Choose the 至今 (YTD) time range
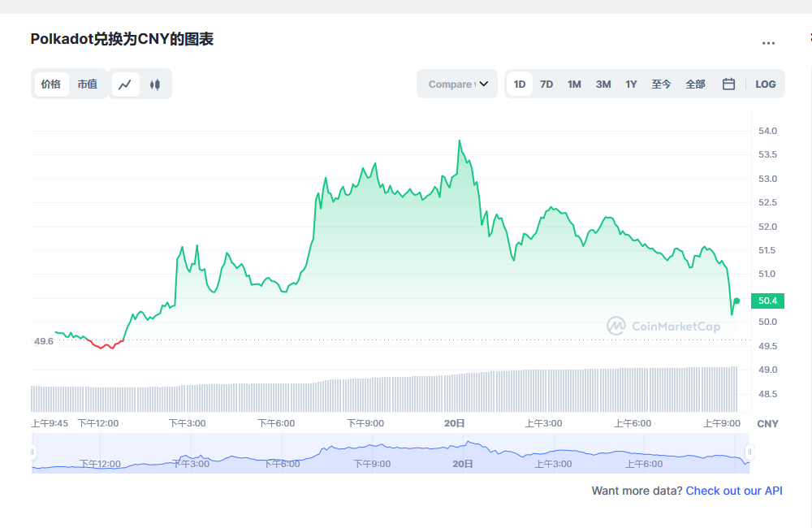812x528 pixels. [661, 84]
